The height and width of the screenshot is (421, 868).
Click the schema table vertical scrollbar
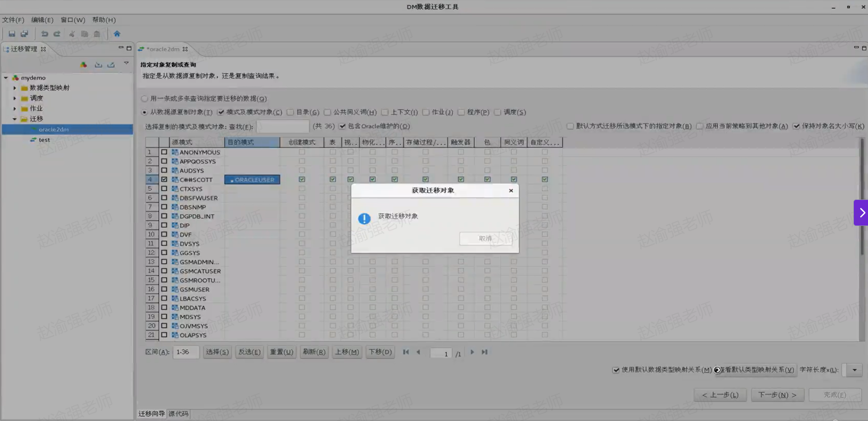[861, 196]
